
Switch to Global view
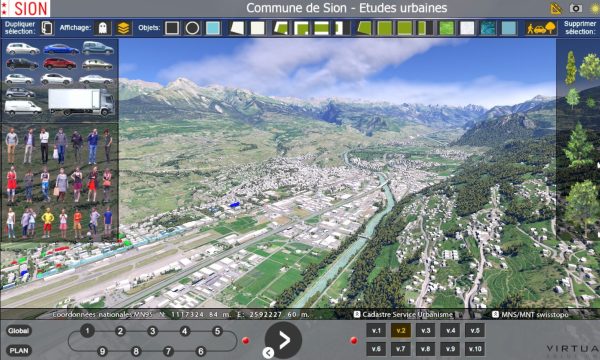18,331
